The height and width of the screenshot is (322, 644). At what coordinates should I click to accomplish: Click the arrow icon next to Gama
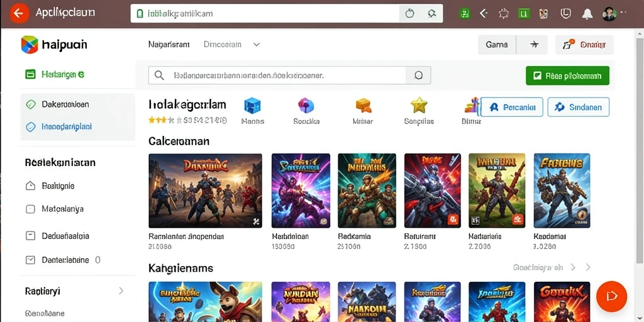point(534,45)
